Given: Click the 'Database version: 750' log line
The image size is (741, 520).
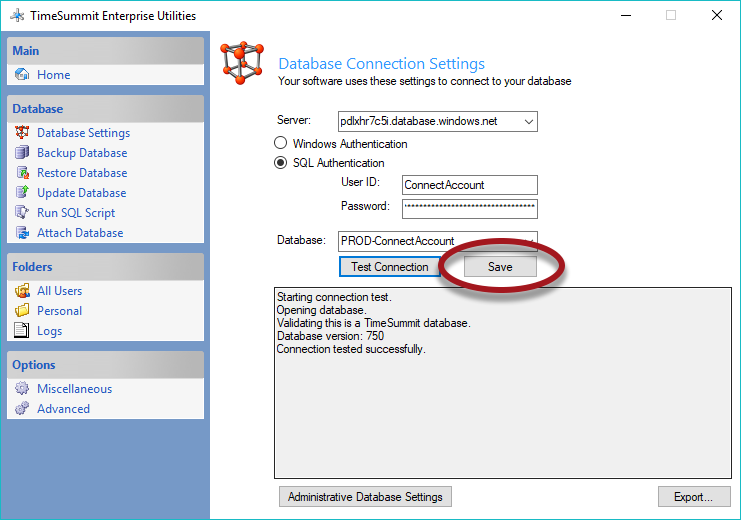Looking at the screenshot, I should 330,336.
